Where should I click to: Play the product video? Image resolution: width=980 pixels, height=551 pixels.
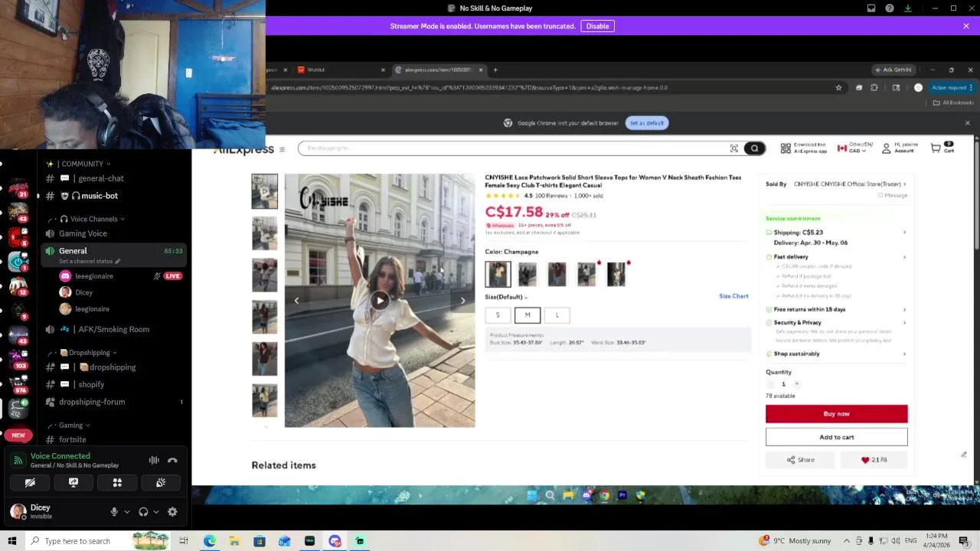(x=380, y=300)
